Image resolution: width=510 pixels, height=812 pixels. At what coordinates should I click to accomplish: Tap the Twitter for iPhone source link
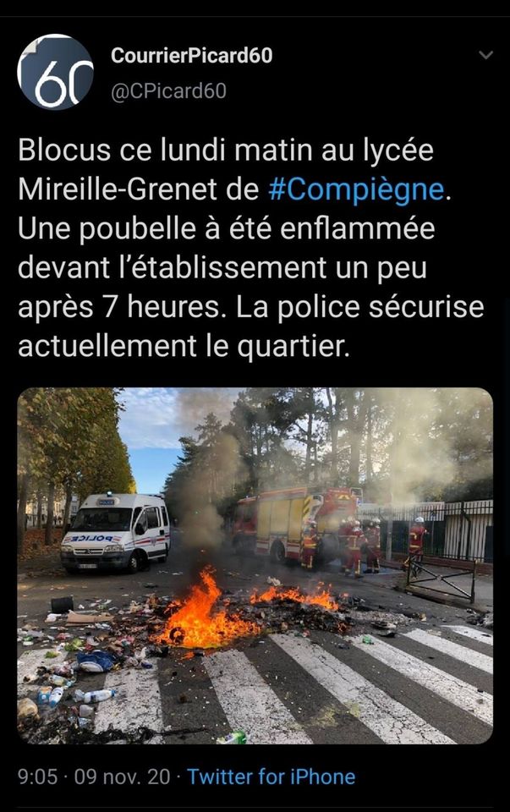click(271, 776)
